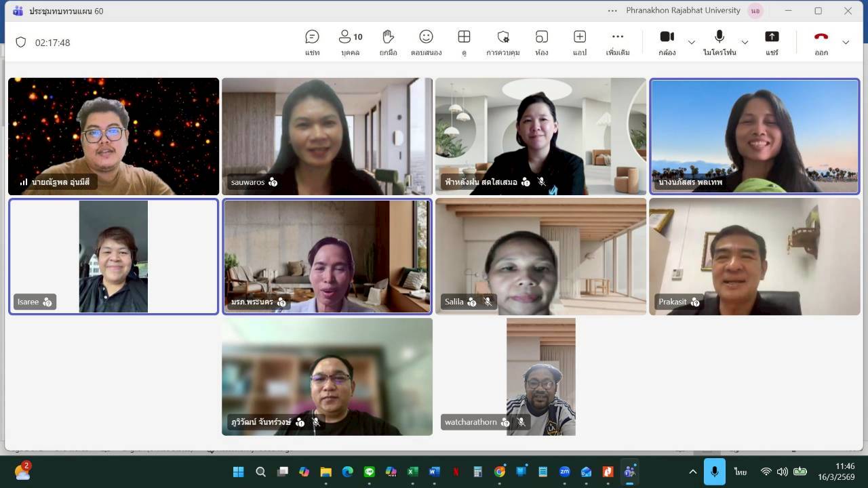This screenshot has height=488, width=868.
Task: Add an app with แอป button
Action: coord(579,42)
